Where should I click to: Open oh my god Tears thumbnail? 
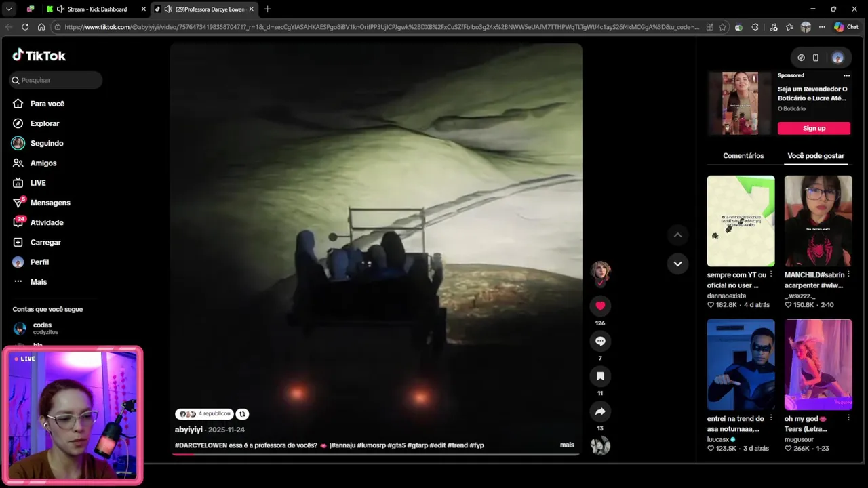coord(818,365)
